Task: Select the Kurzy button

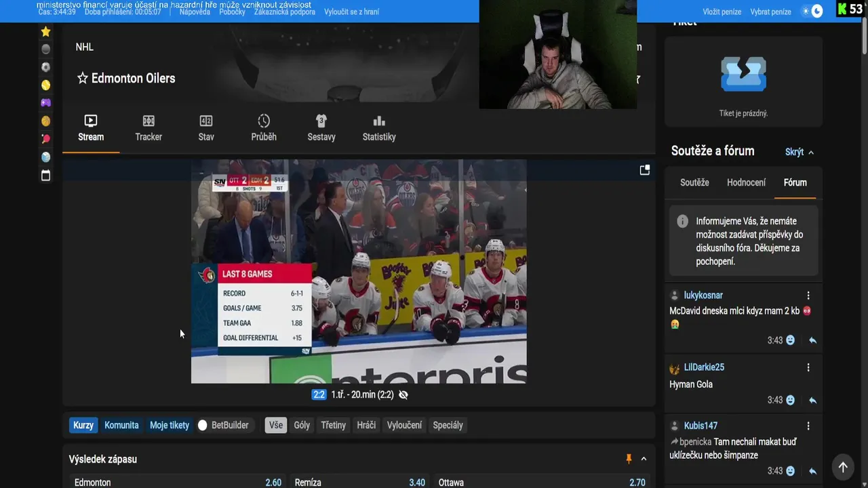Action: (x=83, y=425)
